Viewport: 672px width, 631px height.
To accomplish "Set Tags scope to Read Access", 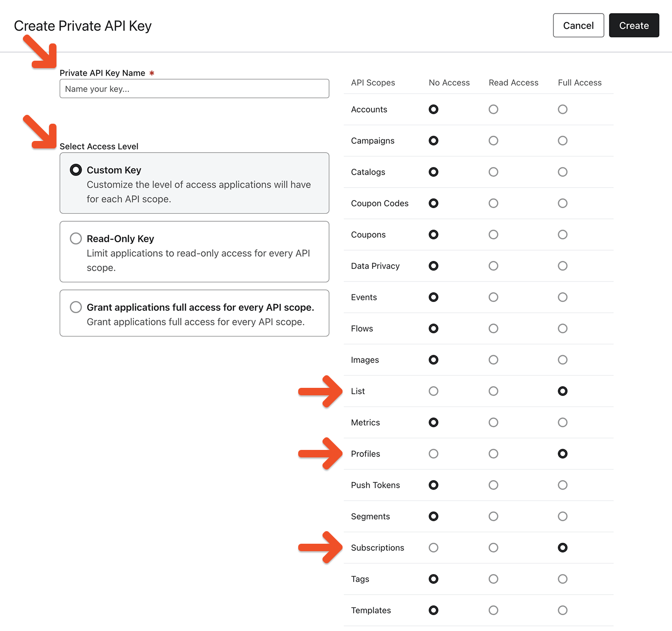I will point(493,578).
